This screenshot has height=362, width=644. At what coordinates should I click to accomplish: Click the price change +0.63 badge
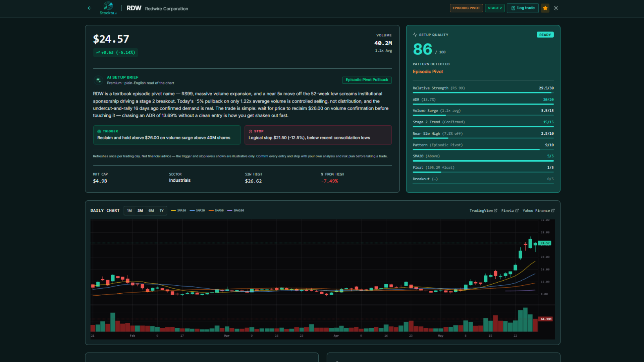pyautogui.click(x=115, y=53)
